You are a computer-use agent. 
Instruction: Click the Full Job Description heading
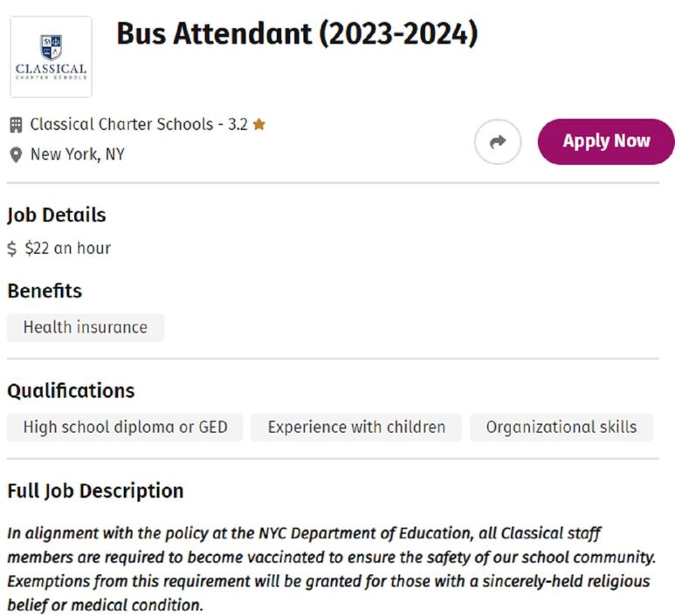[x=95, y=491]
